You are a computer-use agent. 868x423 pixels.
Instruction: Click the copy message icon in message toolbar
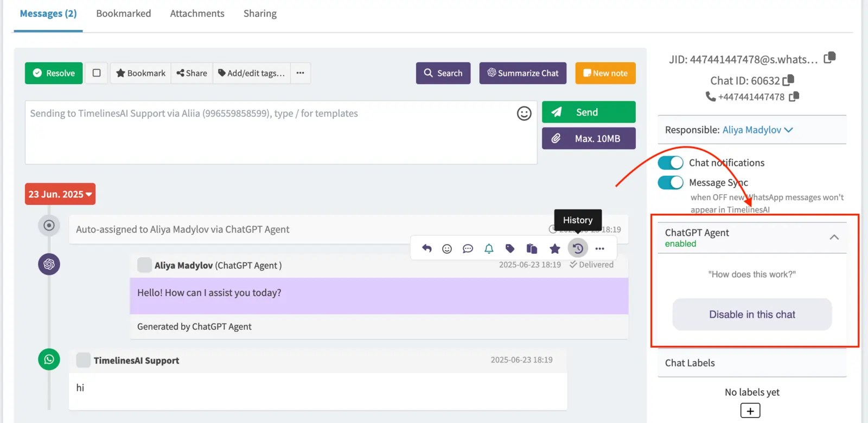[x=532, y=248]
